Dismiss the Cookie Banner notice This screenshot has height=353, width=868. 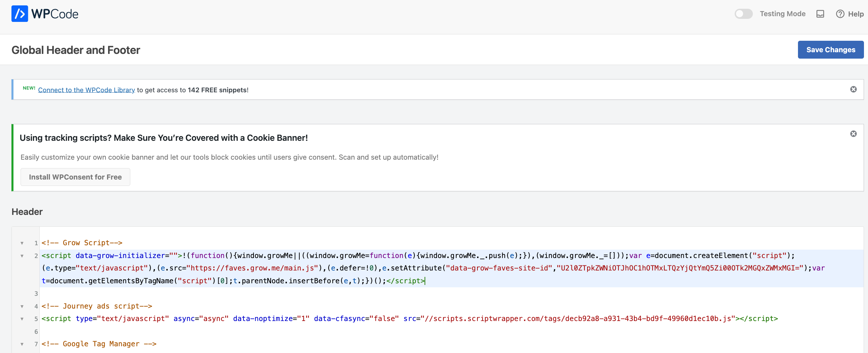click(853, 134)
